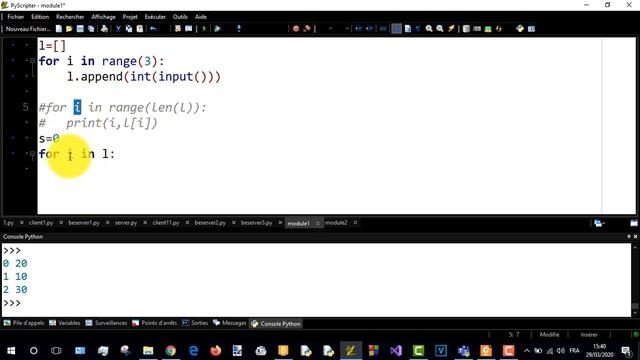The width and height of the screenshot is (640, 360).
Task: Click the undo arrow icon
Action: point(153,29)
